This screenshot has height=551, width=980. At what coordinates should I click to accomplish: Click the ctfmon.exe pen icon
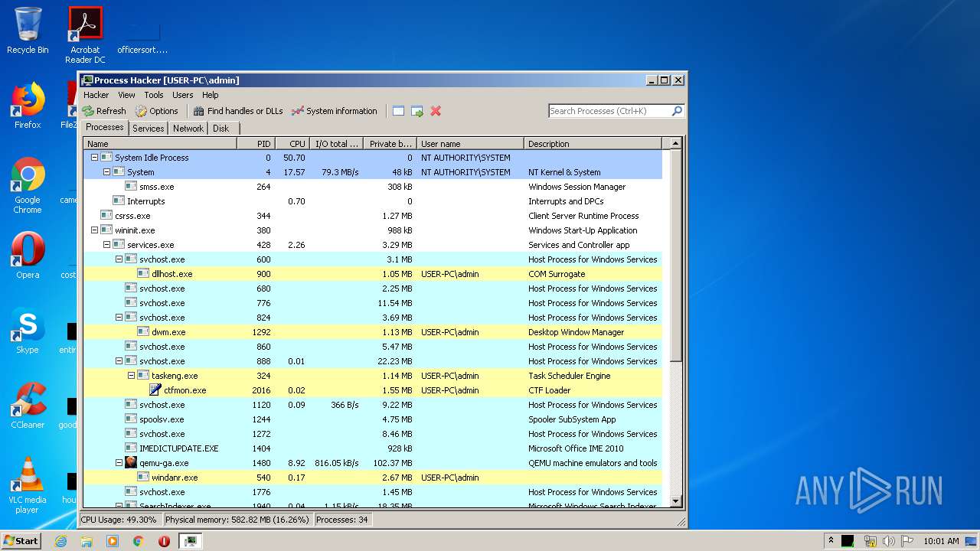(x=155, y=390)
